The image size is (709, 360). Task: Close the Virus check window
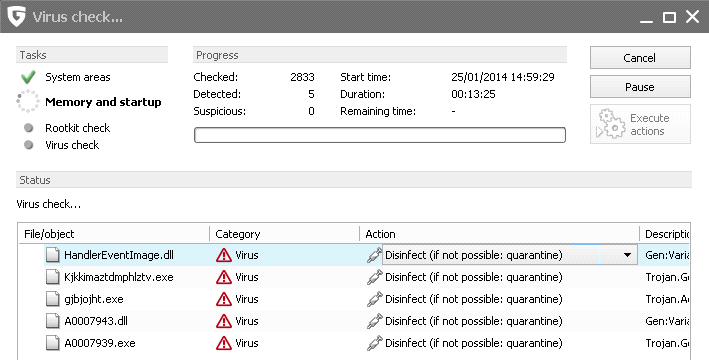(692, 17)
